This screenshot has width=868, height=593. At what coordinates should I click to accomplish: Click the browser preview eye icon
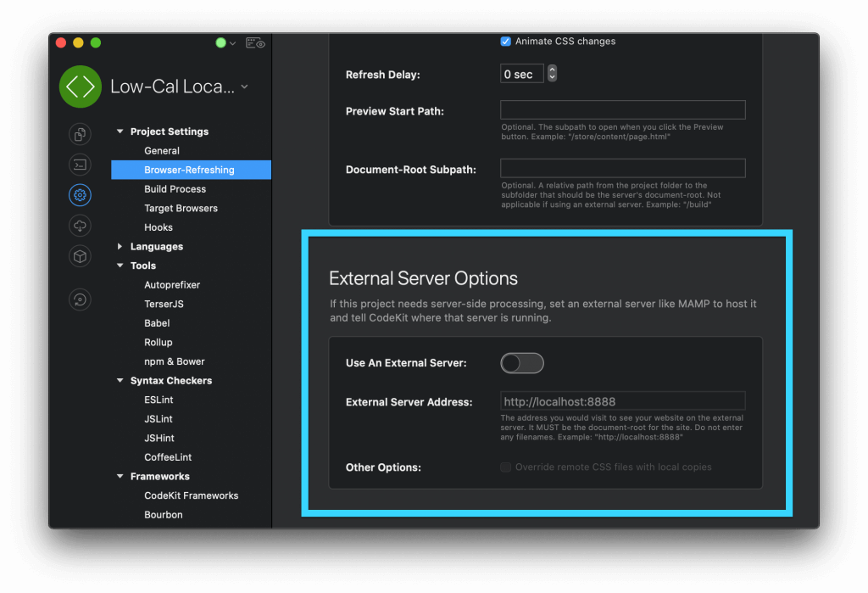[255, 43]
